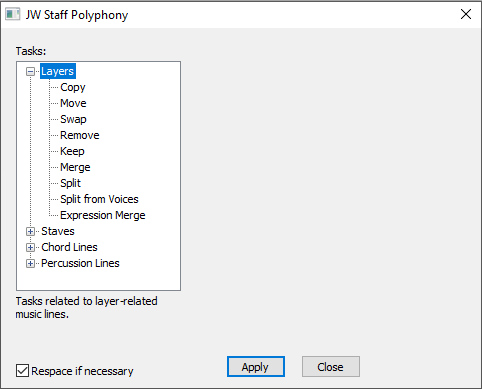The height and width of the screenshot is (389, 482).
Task: Click the JW Staff Polyphony window icon
Action: [x=13, y=14]
